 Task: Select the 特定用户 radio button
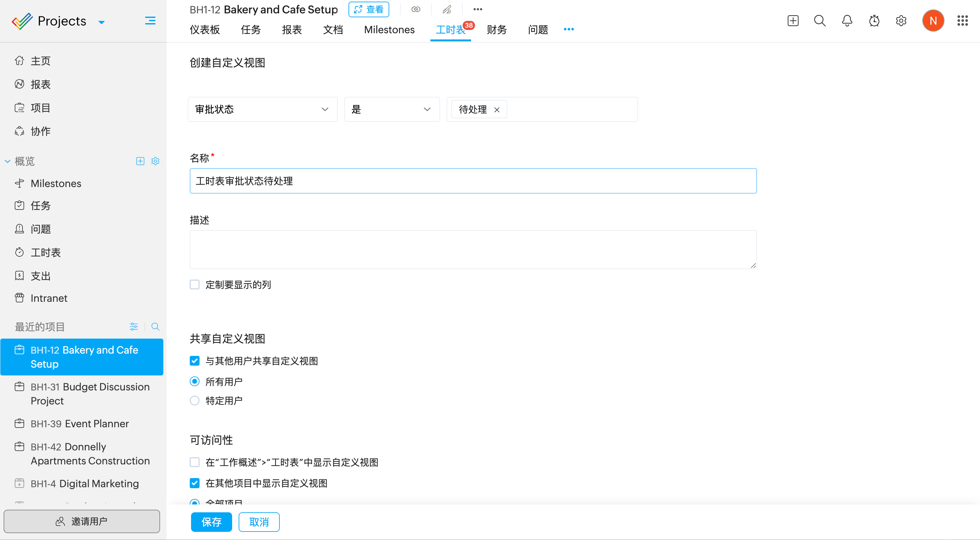click(x=194, y=401)
